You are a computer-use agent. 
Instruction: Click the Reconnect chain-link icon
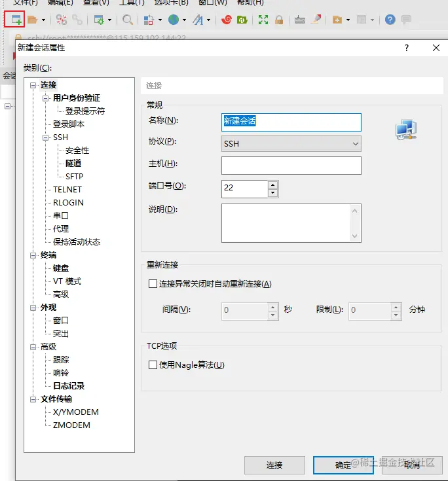click(x=77, y=20)
